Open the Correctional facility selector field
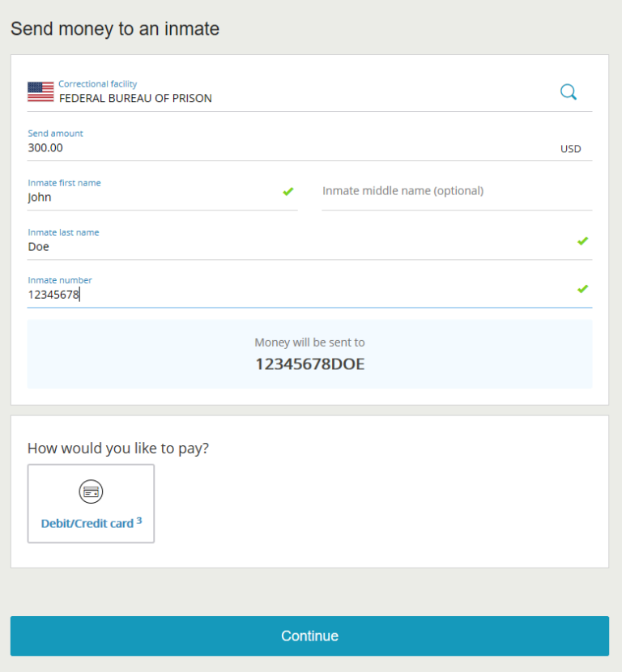The width and height of the screenshot is (622, 672). coord(309,91)
